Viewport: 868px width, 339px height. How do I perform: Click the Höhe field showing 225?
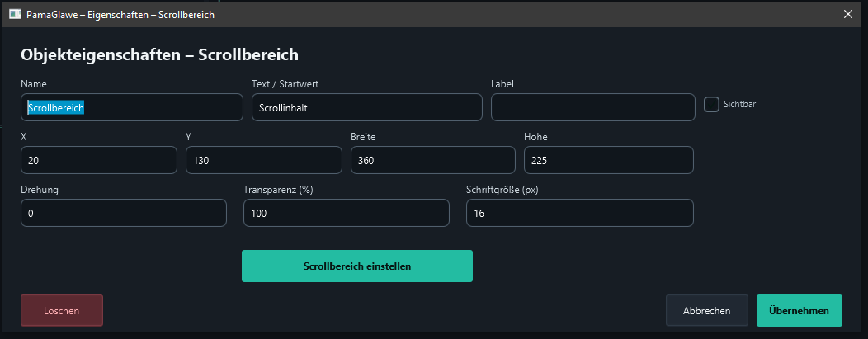[609, 160]
